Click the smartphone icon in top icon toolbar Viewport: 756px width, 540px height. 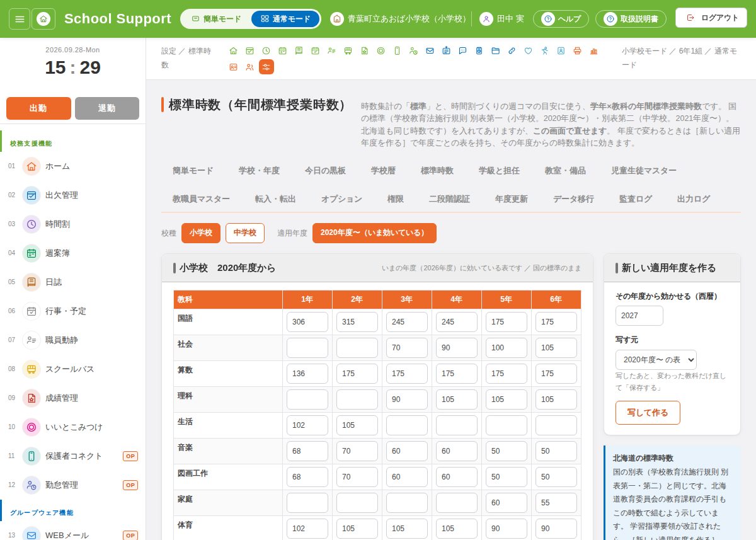pos(397,51)
